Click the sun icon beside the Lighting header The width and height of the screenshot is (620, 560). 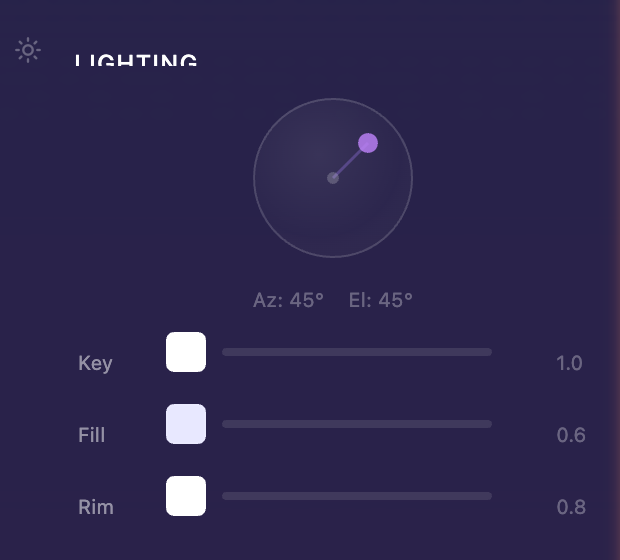point(28,50)
